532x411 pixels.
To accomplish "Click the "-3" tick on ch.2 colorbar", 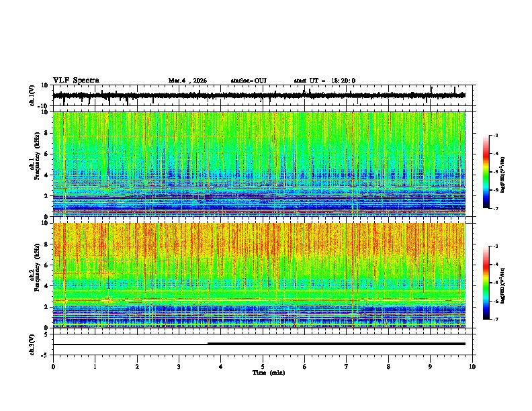I will coord(496,246).
